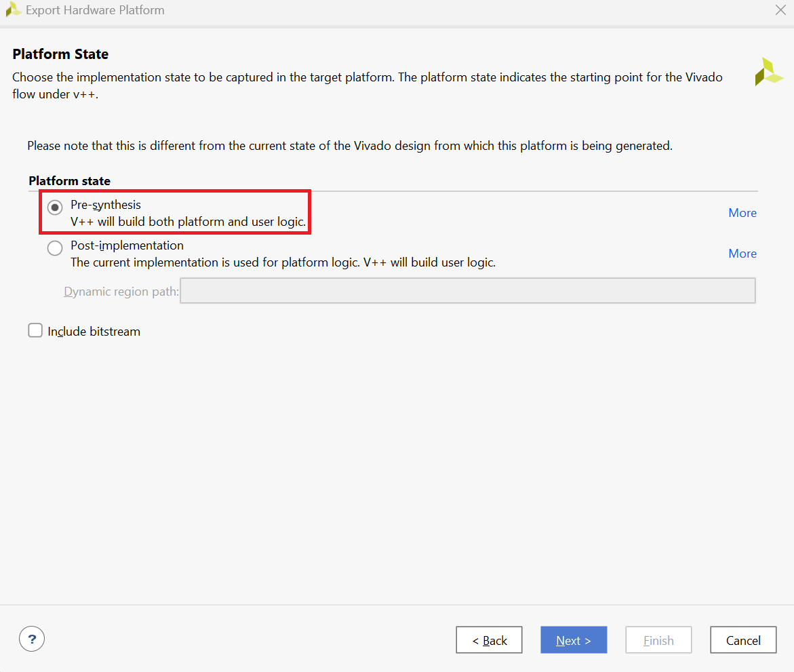Click the Finish button

658,640
